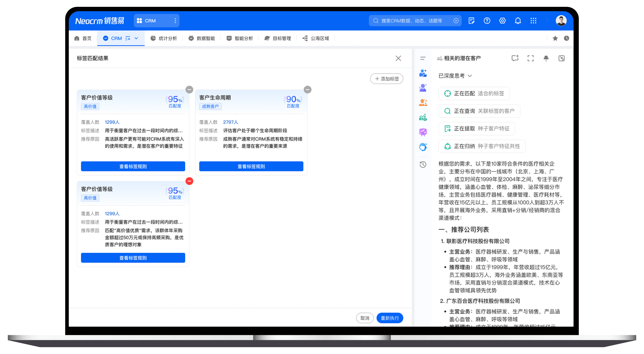Image resolution: width=644 pixels, height=354 pixels.
Task: Click the 相关的潜在客户 panel title
Action: click(x=462, y=58)
